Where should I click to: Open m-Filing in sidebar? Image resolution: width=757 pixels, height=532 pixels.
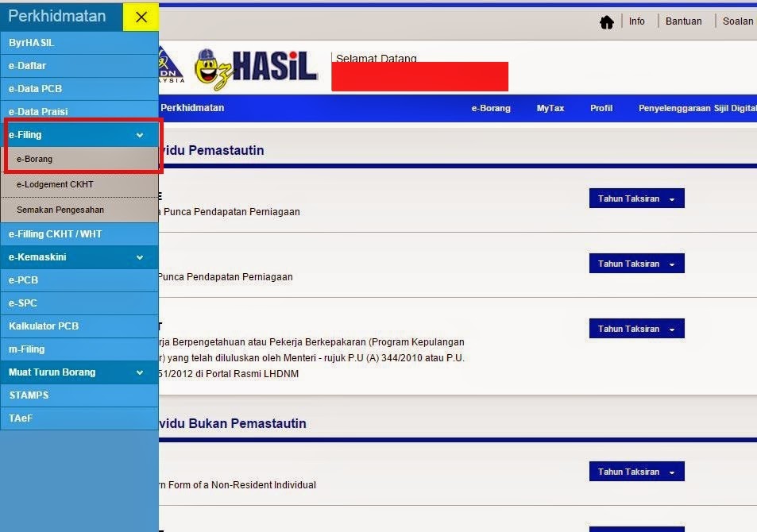[79, 349]
